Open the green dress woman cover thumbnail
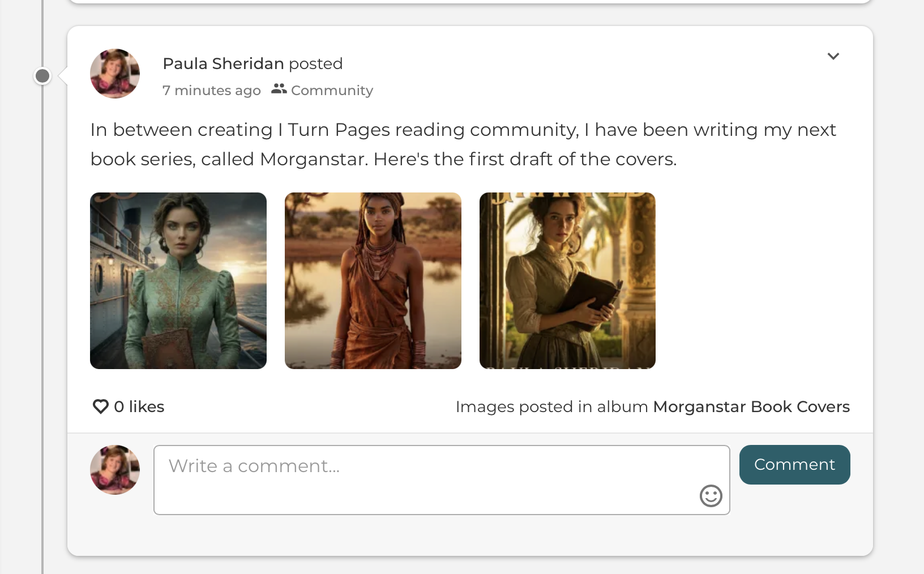Screen dimensions: 924x574 tap(178, 281)
